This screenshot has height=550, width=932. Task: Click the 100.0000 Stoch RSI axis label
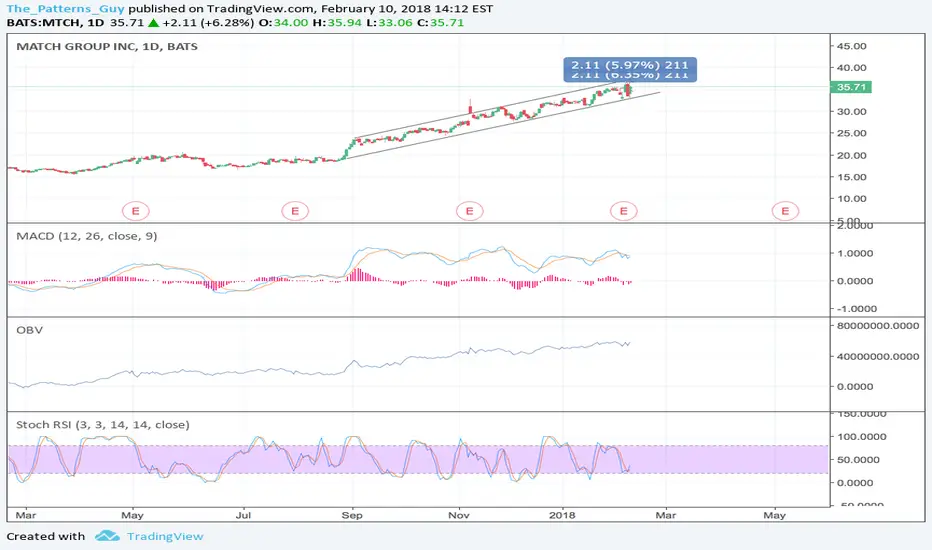[x=862, y=436]
